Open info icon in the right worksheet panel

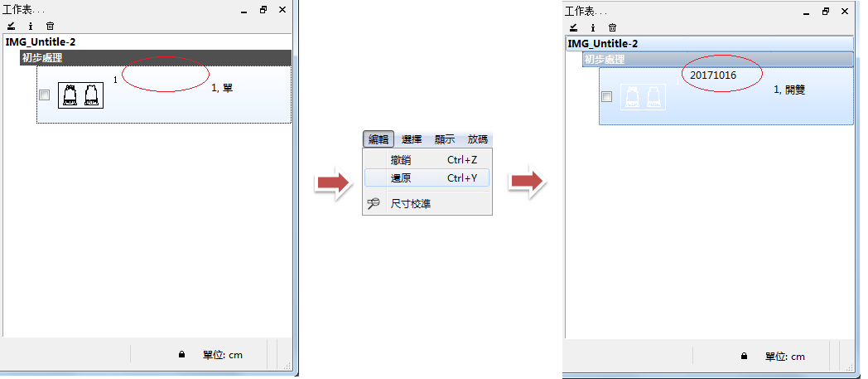(x=592, y=27)
